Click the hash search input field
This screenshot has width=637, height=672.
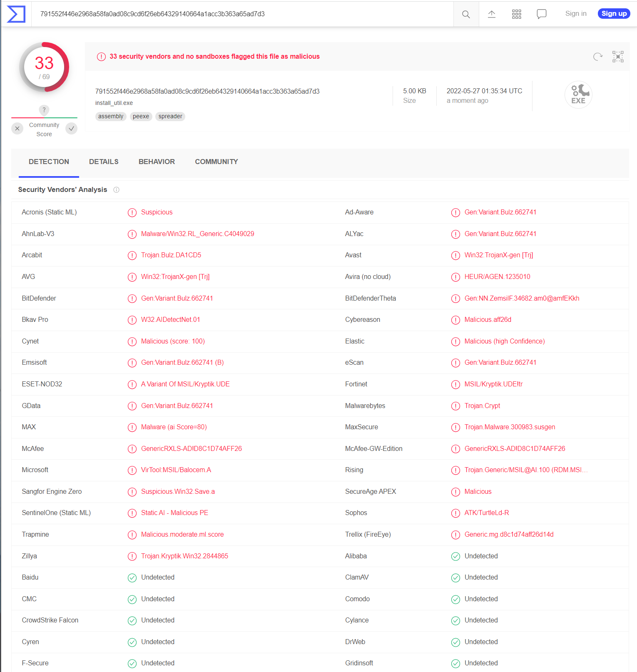(241, 14)
